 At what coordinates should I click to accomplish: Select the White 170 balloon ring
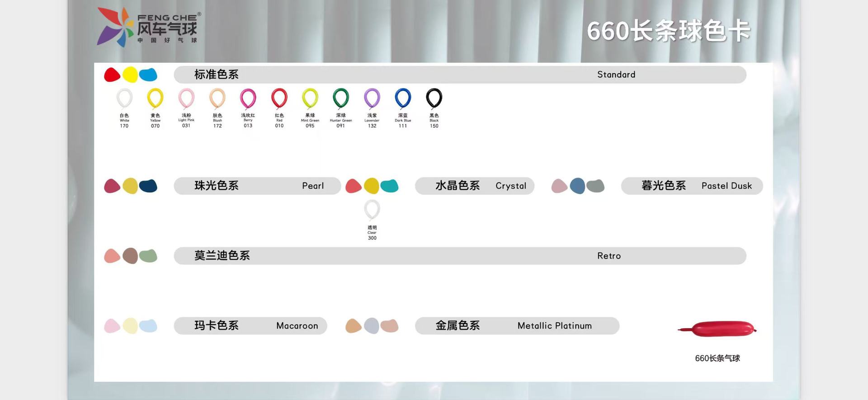[124, 99]
